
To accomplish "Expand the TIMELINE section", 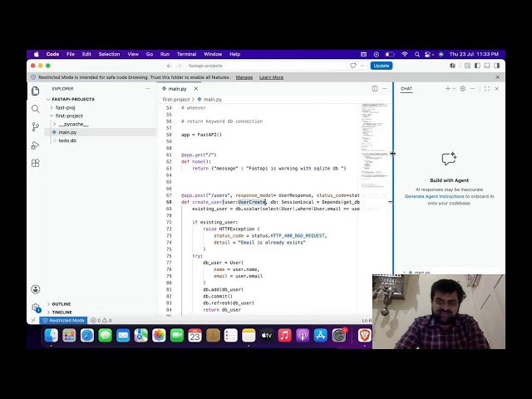I will [x=48, y=313].
